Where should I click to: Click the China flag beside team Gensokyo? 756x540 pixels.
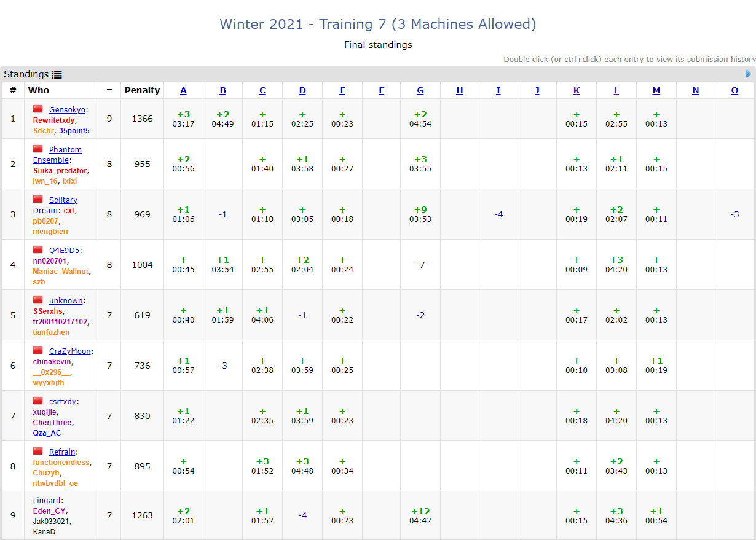38,109
